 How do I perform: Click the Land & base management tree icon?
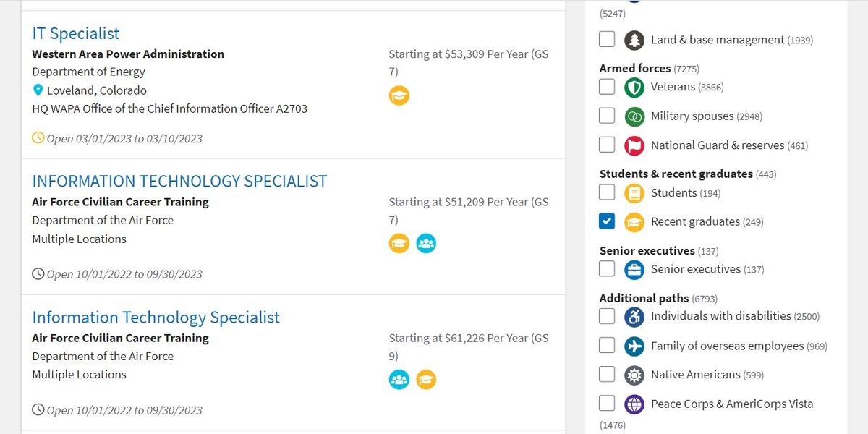pyautogui.click(x=633, y=39)
